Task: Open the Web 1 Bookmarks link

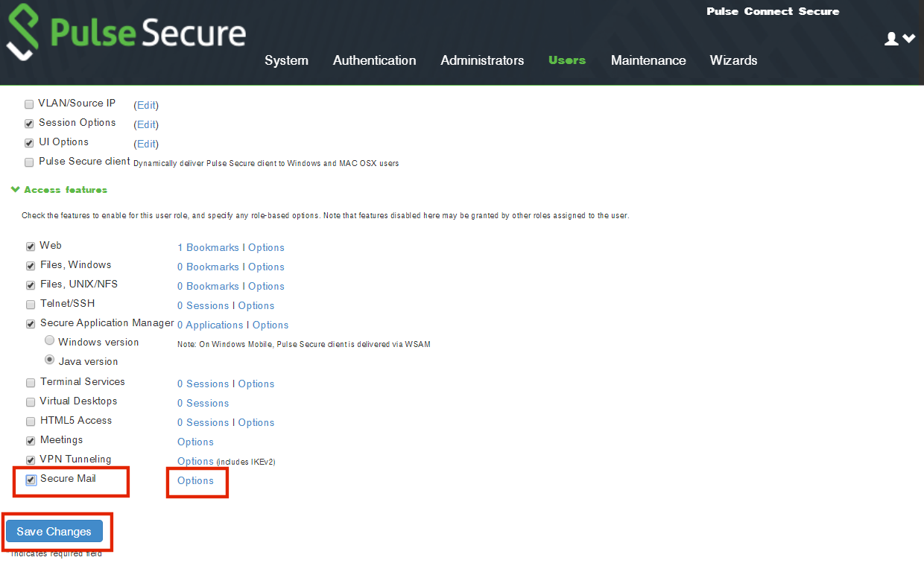Action: [208, 247]
